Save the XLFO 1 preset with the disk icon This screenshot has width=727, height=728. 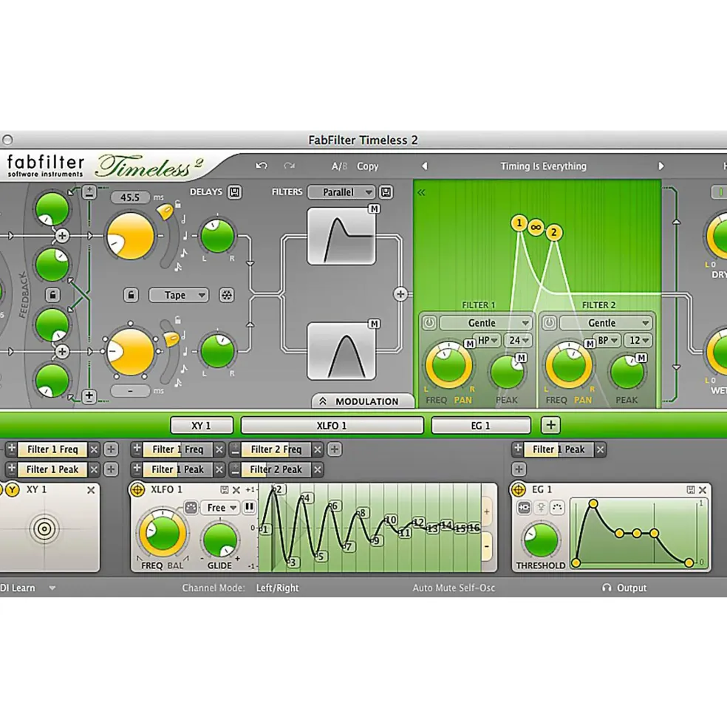(x=224, y=490)
